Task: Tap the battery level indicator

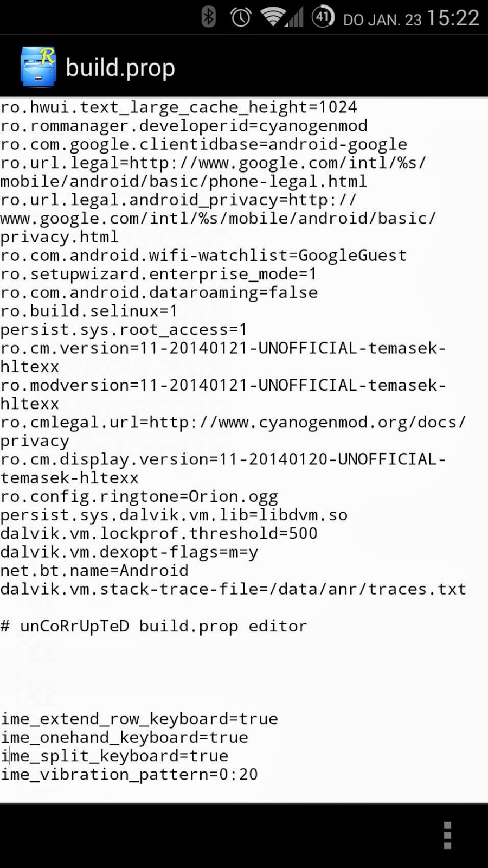Action: (323, 17)
